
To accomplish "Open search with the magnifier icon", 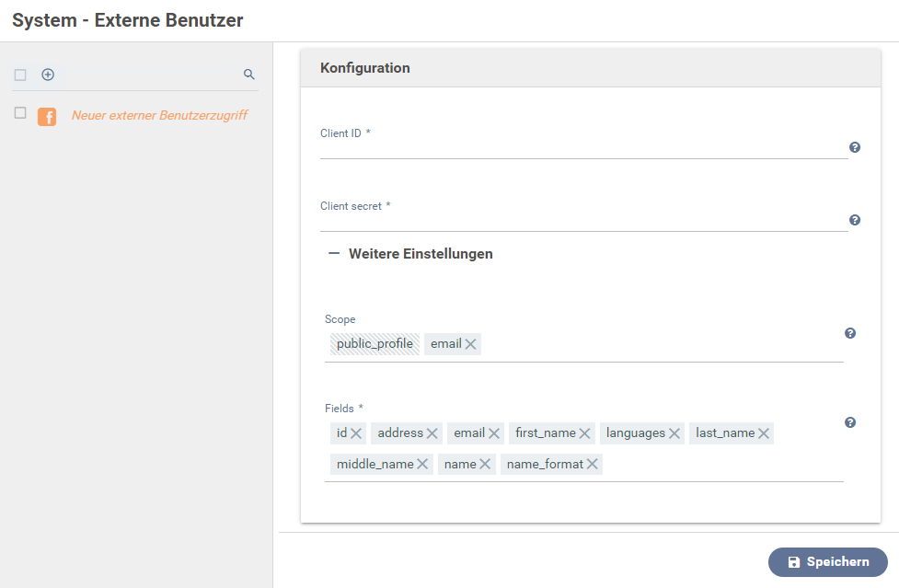I will [248, 75].
